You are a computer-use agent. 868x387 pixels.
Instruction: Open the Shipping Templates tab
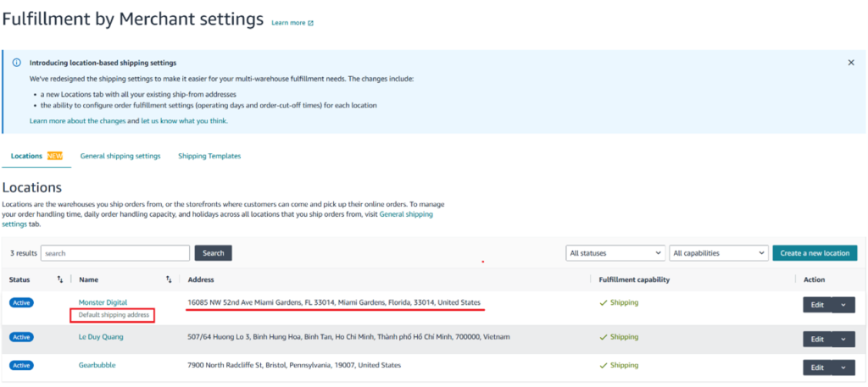[x=209, y=156]
